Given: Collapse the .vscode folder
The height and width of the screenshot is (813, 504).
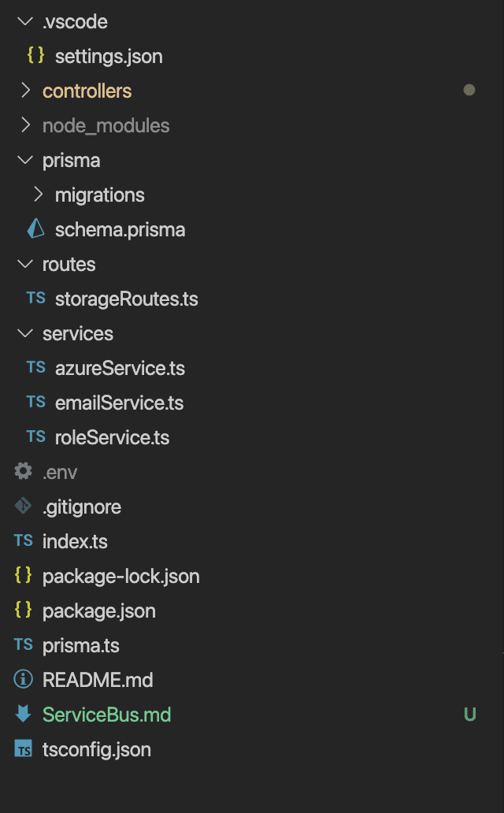Looking at the screenshot, I should [x=25, y=21].
